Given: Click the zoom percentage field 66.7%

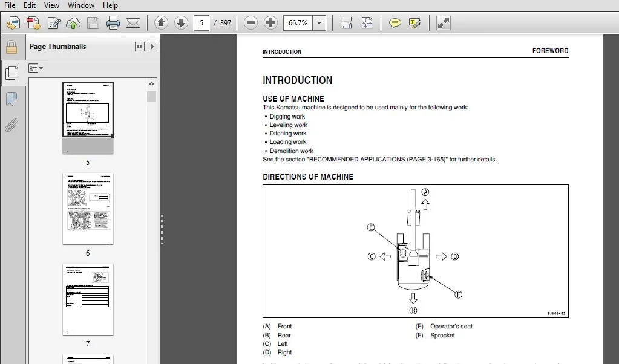Looking at the screenshot, I should coord(298,23).
